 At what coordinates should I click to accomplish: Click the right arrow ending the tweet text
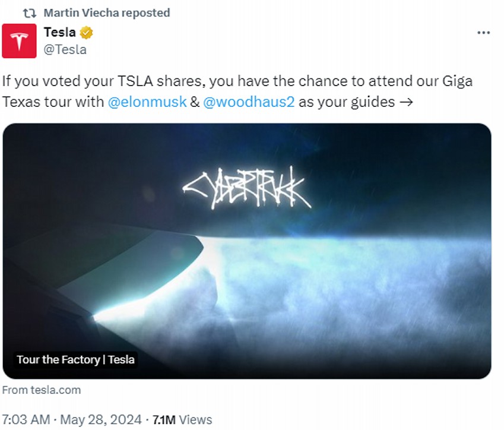tap(407, 102)
